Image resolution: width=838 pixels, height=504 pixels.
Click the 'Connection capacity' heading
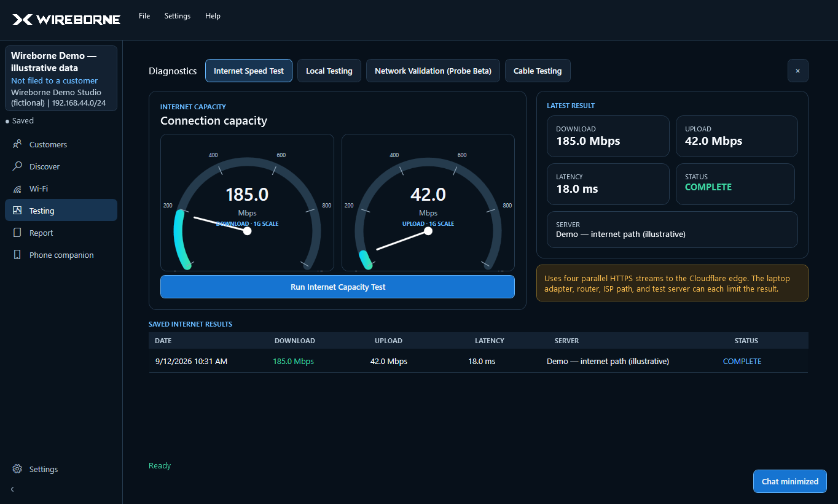pos(214,121)
